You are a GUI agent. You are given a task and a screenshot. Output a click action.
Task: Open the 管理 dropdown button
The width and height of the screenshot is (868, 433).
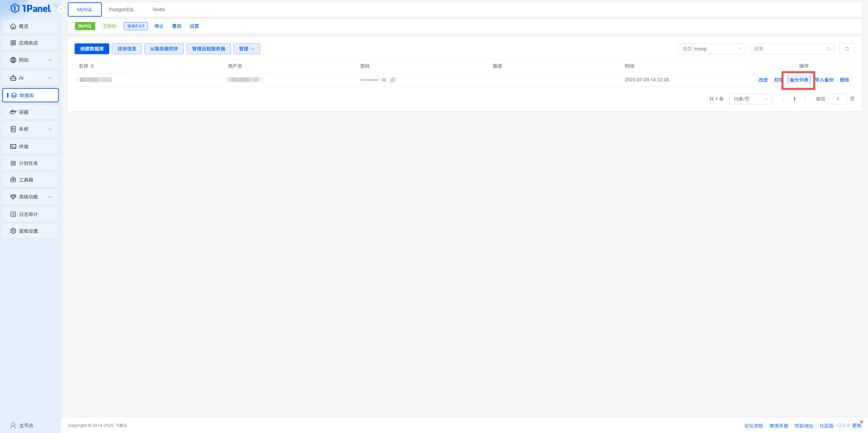coord(246,49)
